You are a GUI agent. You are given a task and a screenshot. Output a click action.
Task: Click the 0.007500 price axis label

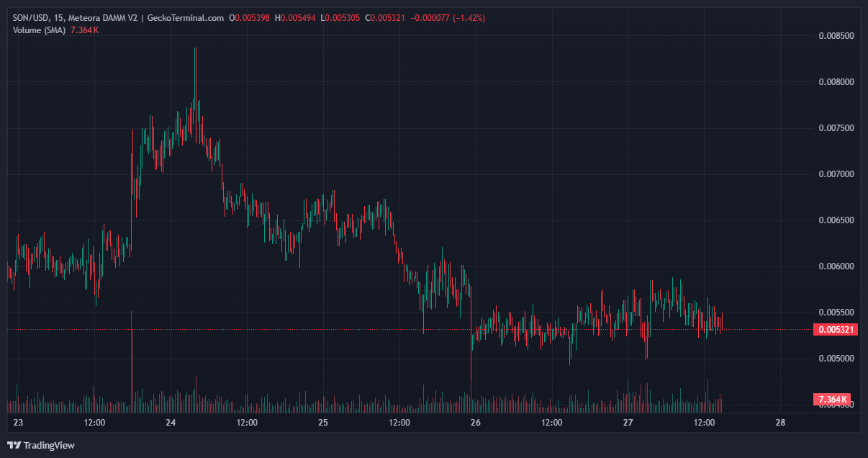coord(836,128)
